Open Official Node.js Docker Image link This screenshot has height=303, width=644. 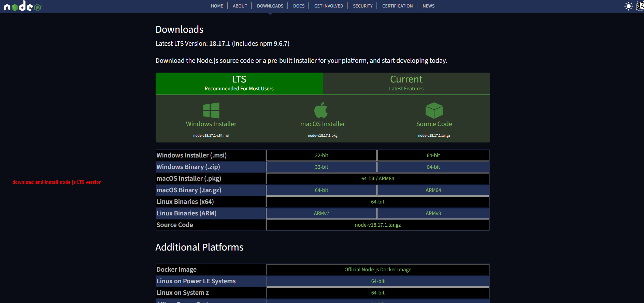point(378,270)
